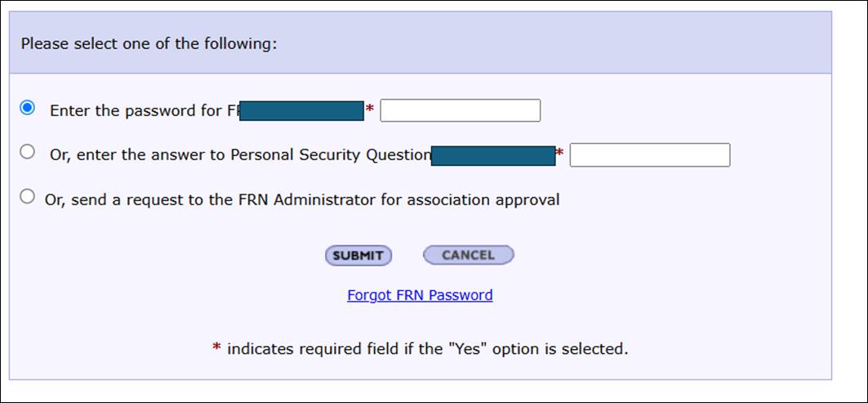
Task: Click the red asterisk in the footnote
Action: click(216, 349)
